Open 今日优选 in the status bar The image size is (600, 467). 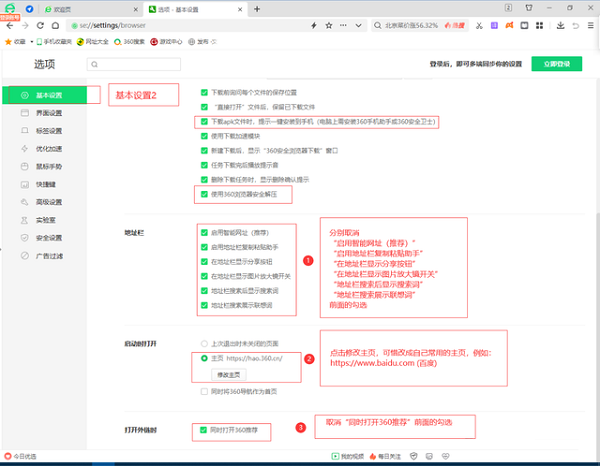[20, 456]
